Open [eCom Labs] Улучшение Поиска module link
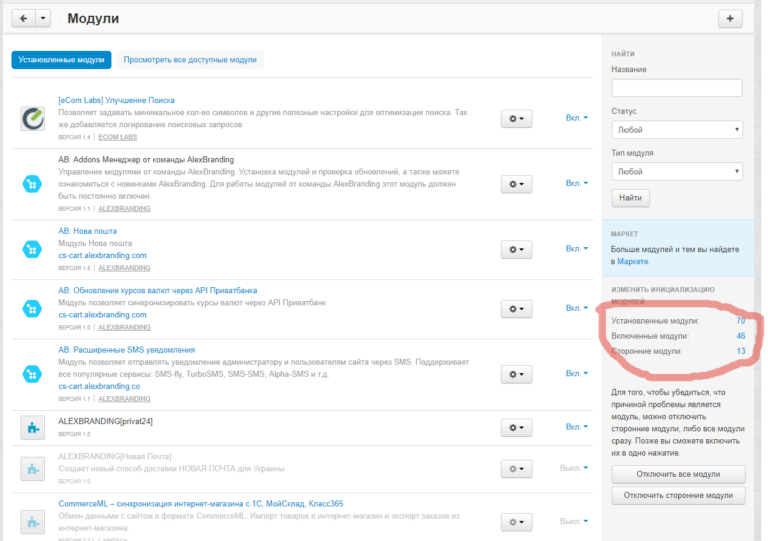This screenshot has height=541, width=768. 117,100
